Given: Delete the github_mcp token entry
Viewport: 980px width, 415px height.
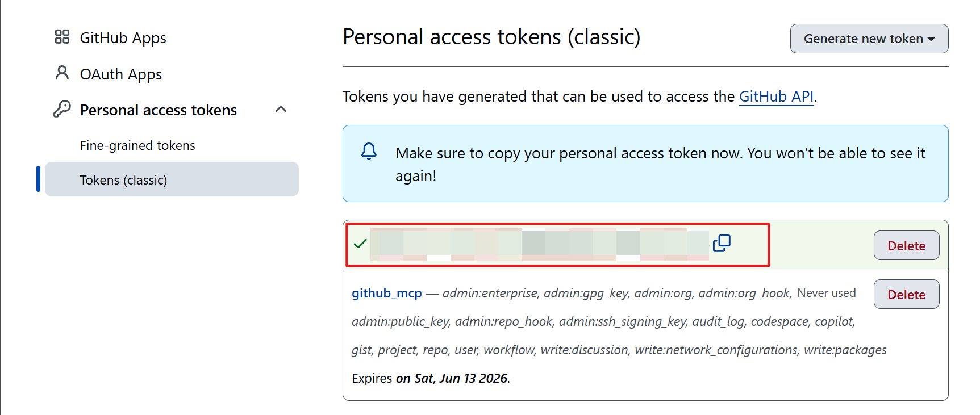Looking at the screenshot, I should tap(906, 294).
